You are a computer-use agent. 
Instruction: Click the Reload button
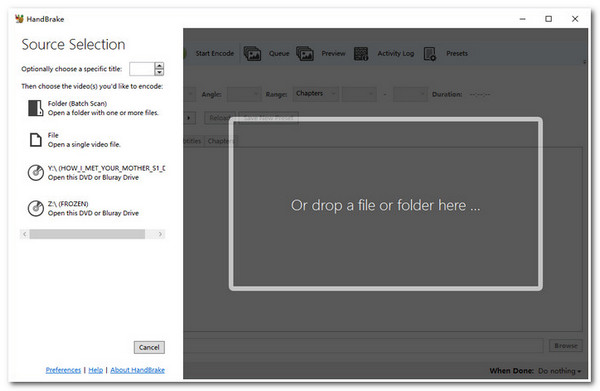tap(220, 118)
